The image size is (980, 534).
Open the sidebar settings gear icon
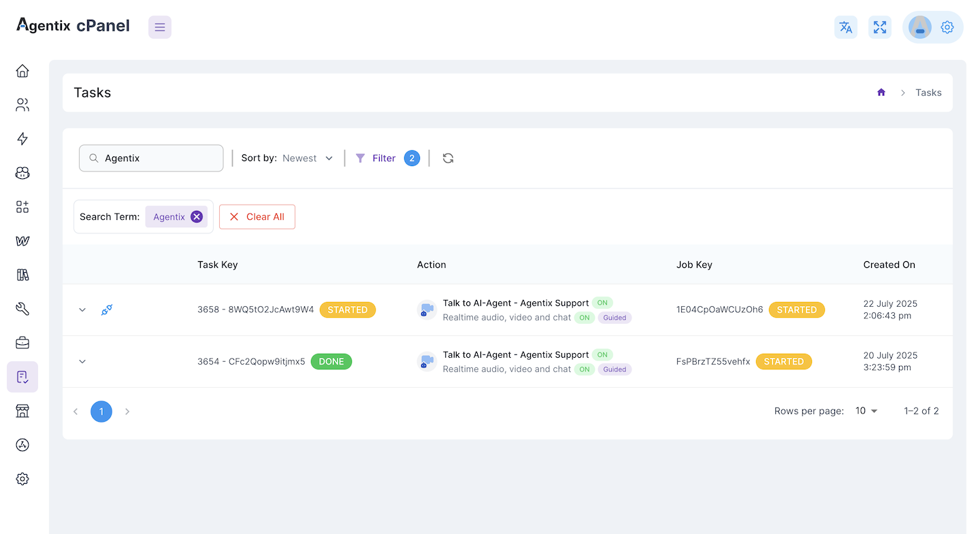pos(22,479)
